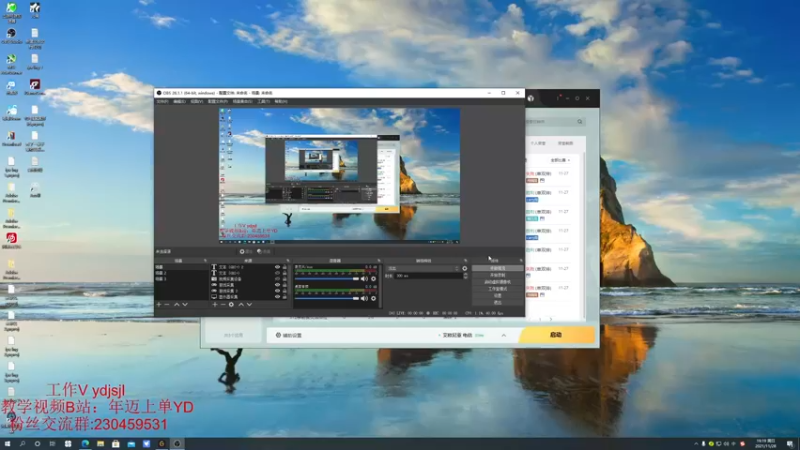800x450 pixels.
Task: Open the 文件(F) menu
Action: click(162, 102)
